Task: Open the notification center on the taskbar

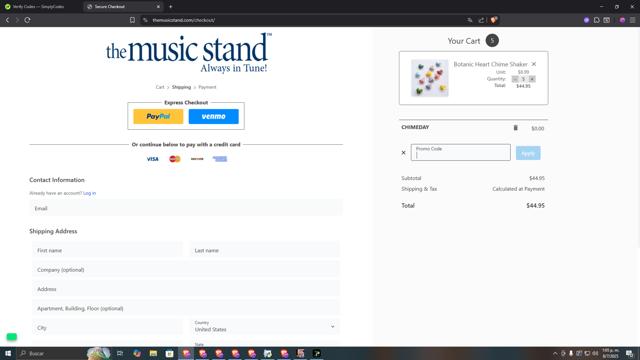Action: pos(629,353)
